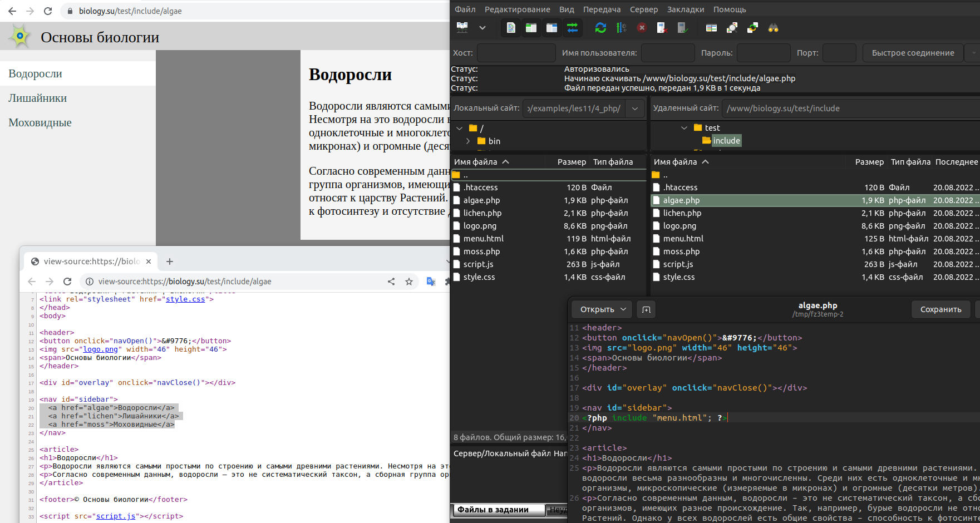Collapse the local root folder tree node
The image size is (980, 523).
click(x=459, y=128)
